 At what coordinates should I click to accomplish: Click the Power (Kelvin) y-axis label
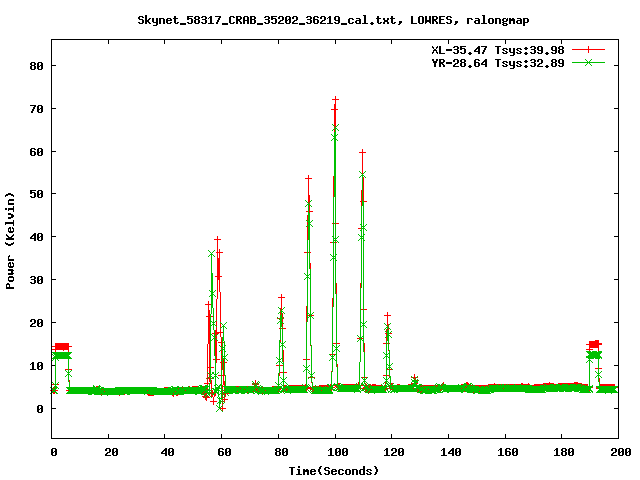(10, 241)
